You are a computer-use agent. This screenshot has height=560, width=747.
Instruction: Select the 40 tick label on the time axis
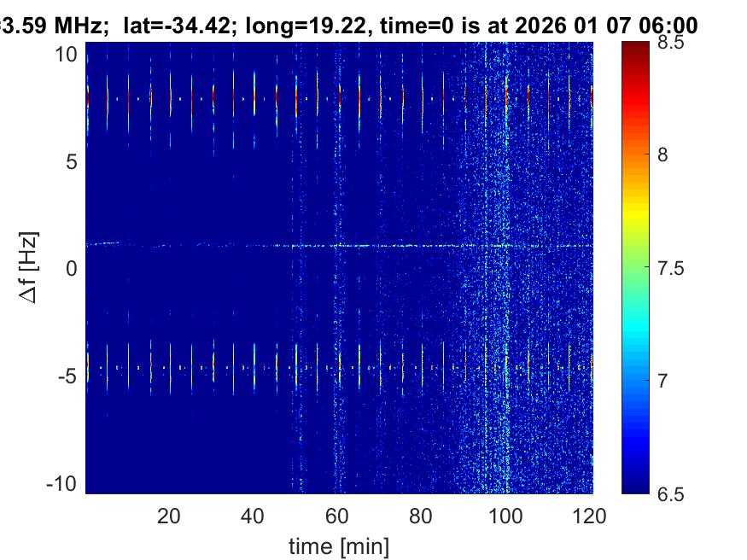pyautogui.click(x=253, y=516)
